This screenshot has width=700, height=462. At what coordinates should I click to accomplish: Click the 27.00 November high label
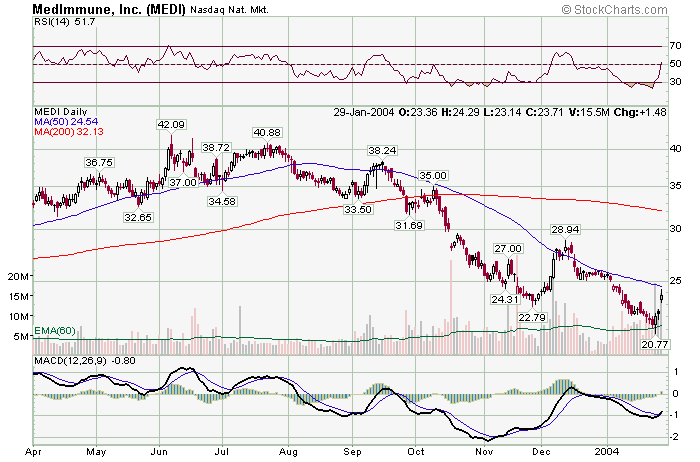pos(508,249)
